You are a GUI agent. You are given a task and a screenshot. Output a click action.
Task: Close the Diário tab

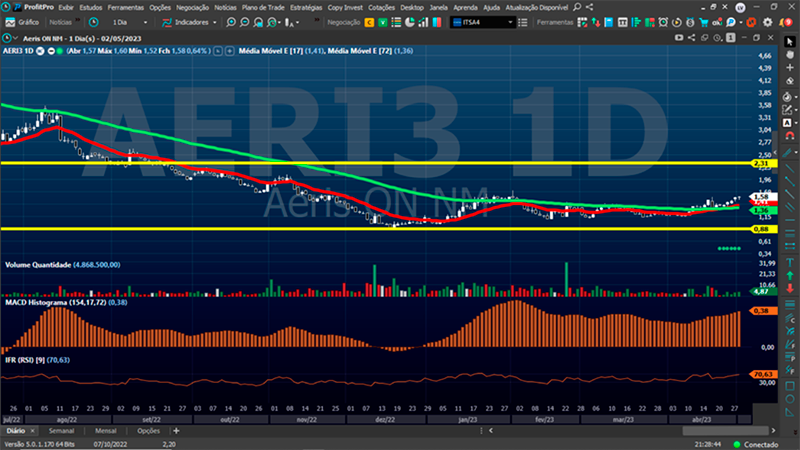pyautogui.click(x=32, y=431)
